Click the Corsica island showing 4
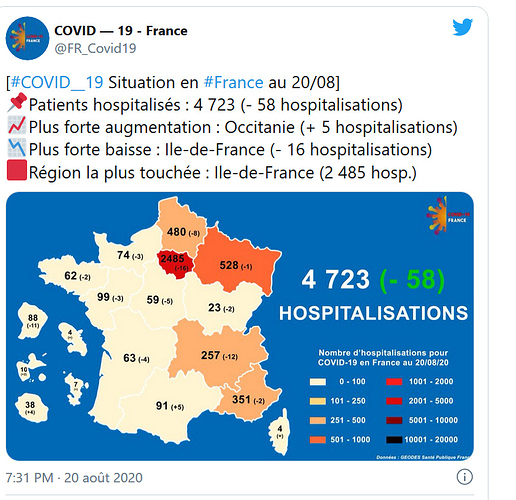This screenshot has height=500, width=516. click(x=280, y=432)
